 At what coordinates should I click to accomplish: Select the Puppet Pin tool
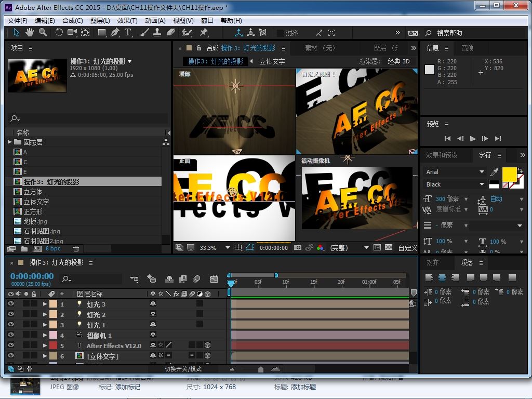click(x=204, y=33)
